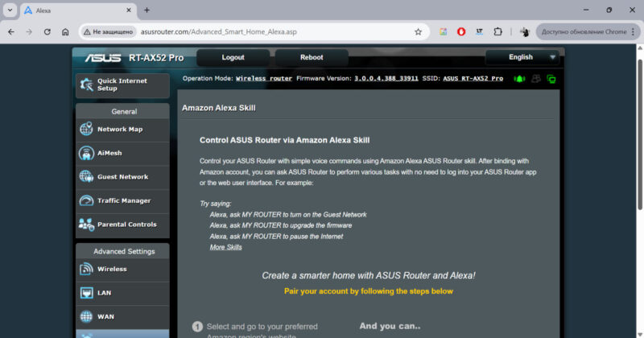Click the ASUS_RT-AX52_Pro SSID link
The image size is (644, 338).
coord(473,78)
